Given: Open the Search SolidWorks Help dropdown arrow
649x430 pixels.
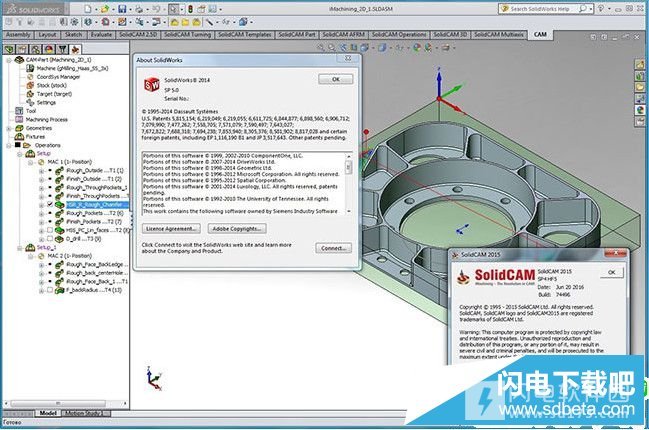Looking at the screenshot, I should pos(591,8).
